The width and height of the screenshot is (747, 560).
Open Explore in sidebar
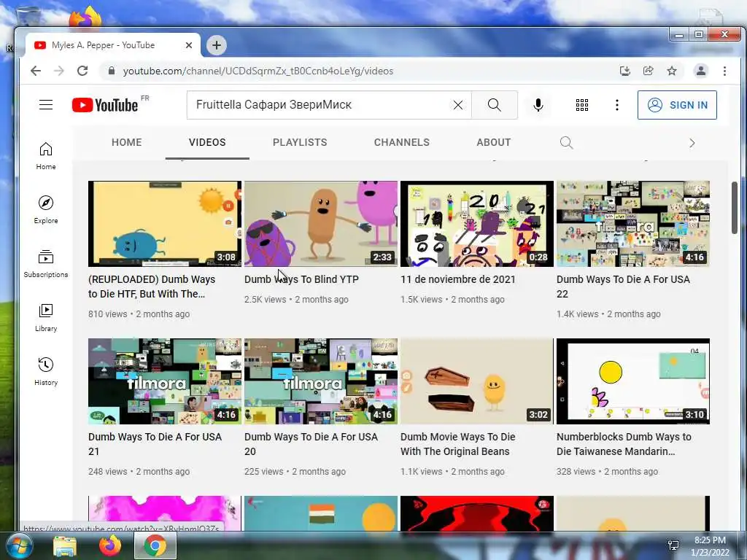tap(46, 210)
